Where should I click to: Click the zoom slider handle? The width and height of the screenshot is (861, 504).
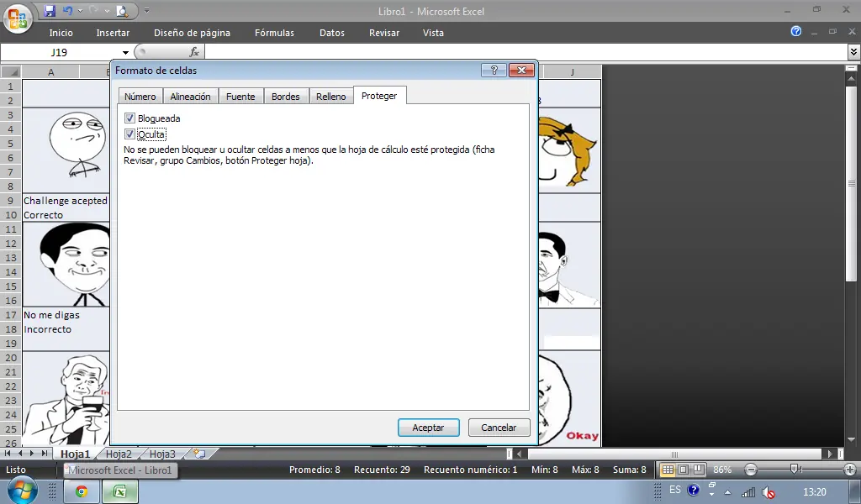794,469
